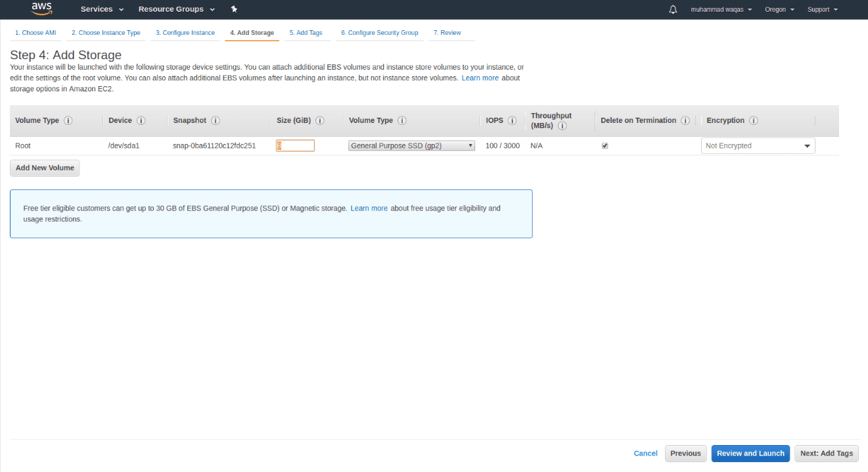This screenshot has width=868, height=472.
Task: Open the Oregon region selector
Action: (x=779, y=9)
